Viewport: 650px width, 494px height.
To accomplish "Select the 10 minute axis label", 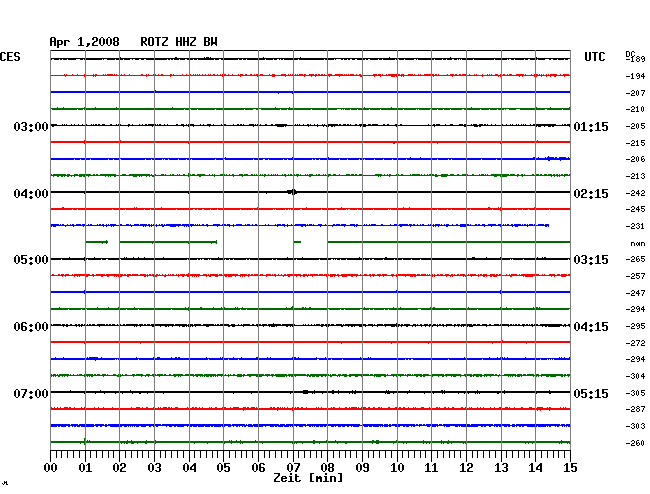I will click(397, 468).
